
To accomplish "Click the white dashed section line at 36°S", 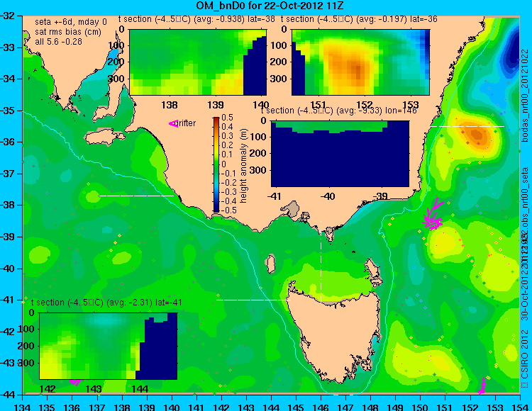I will (x=467, y=126).
